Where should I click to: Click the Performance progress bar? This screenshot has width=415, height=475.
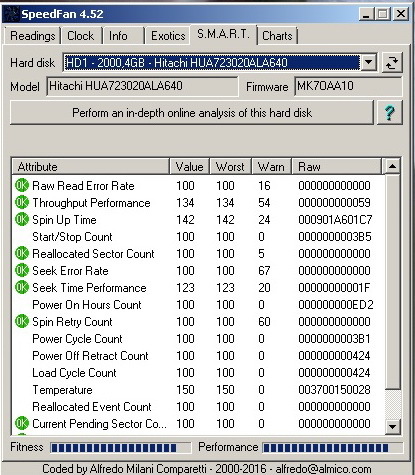[x=332, y=448]
